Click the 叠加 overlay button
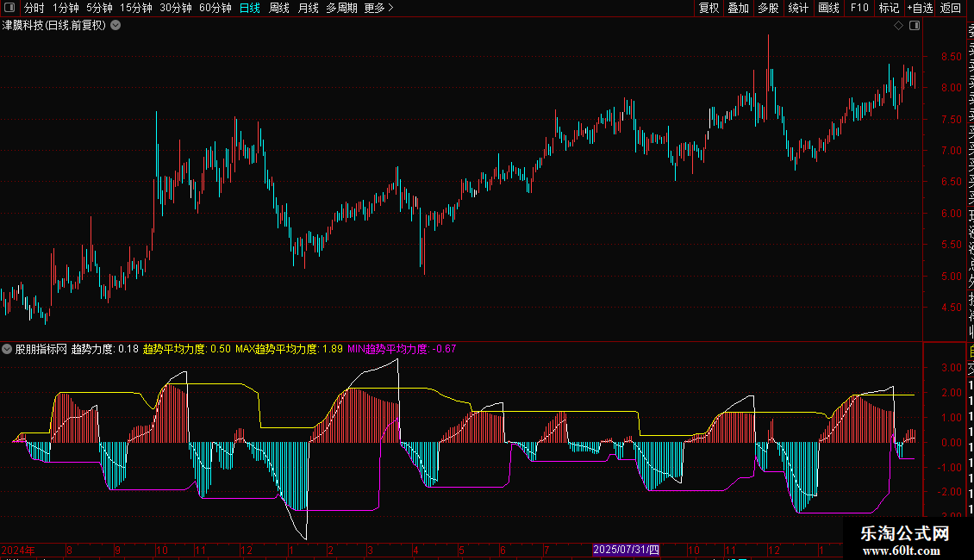This screenshot has height=560, width=974. coord(738,8)
